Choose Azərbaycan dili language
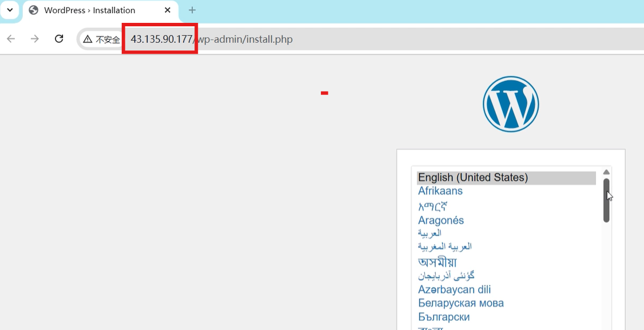 (454, 289)
